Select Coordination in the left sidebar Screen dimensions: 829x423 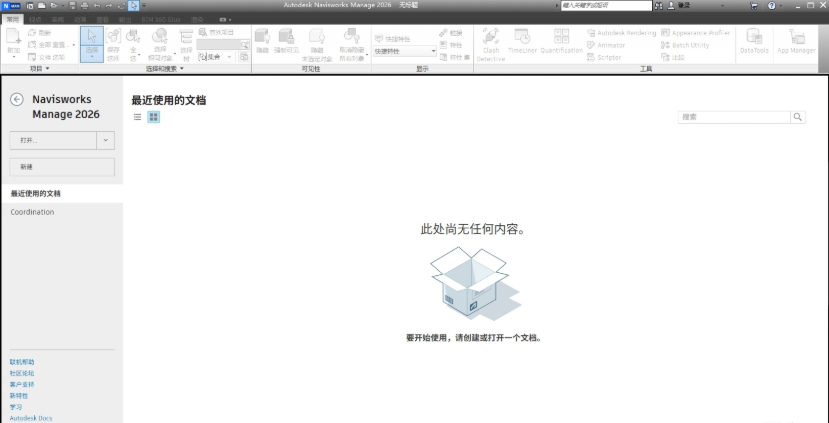pos(33,212)
